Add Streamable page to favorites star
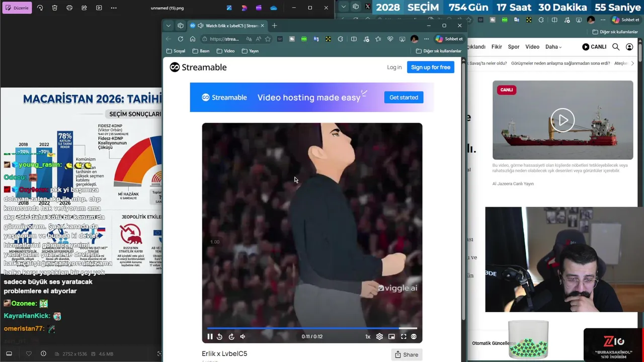 (268, 39)
